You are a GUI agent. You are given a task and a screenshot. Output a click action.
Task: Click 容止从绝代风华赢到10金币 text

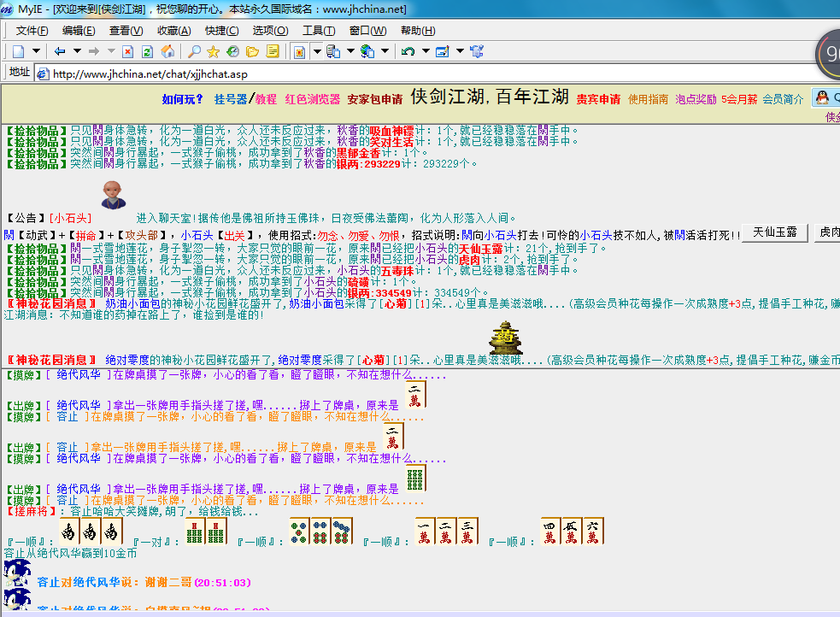pyautogui.click(x=70, y=553)
